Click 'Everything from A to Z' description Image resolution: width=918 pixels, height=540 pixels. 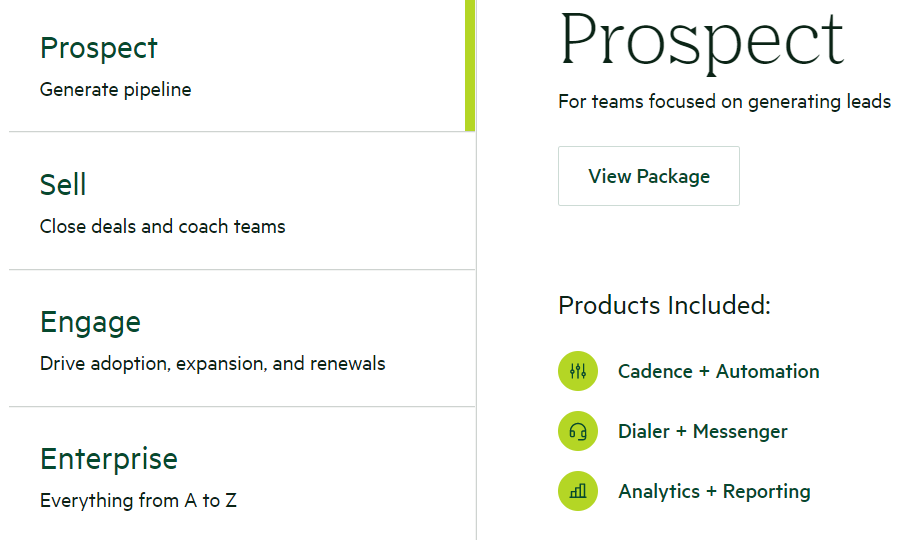(x=138, y=501)
